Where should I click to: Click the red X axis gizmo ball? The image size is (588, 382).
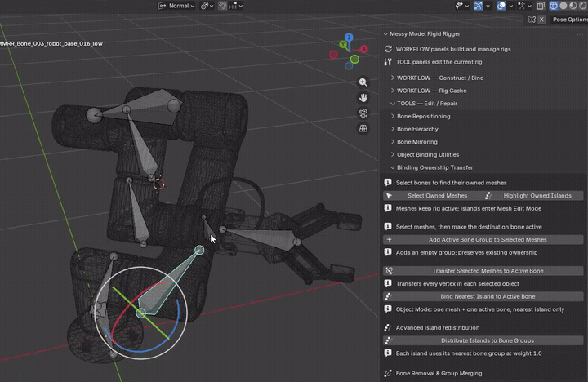(x=364, y=49)
